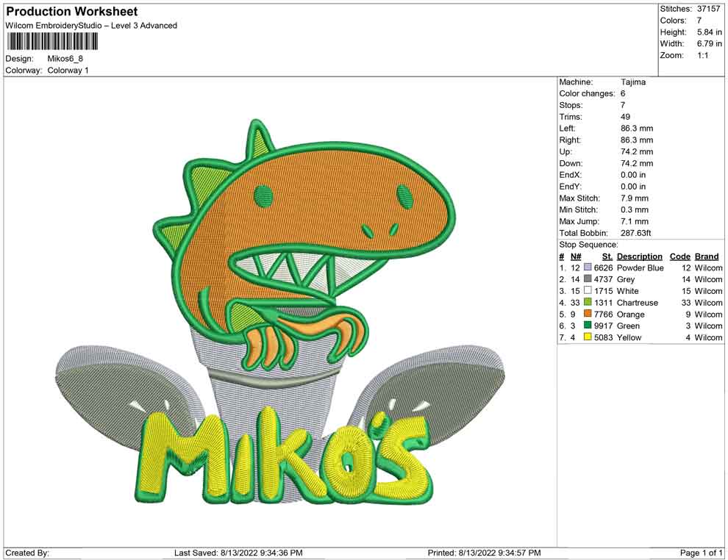Click the Last Saved timestamp in footer
Screen dimensions: 728x560
click(238, 553)
